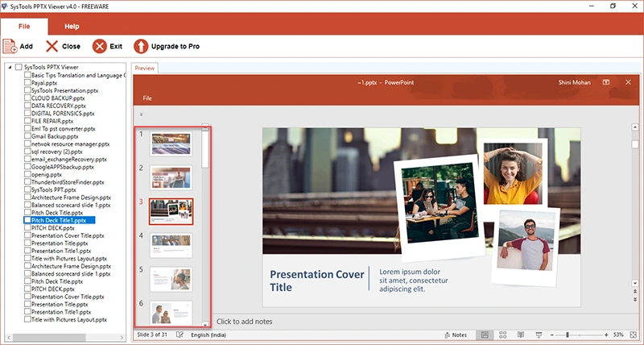Select slide 2 thumbnail

[x=171, y=177]
